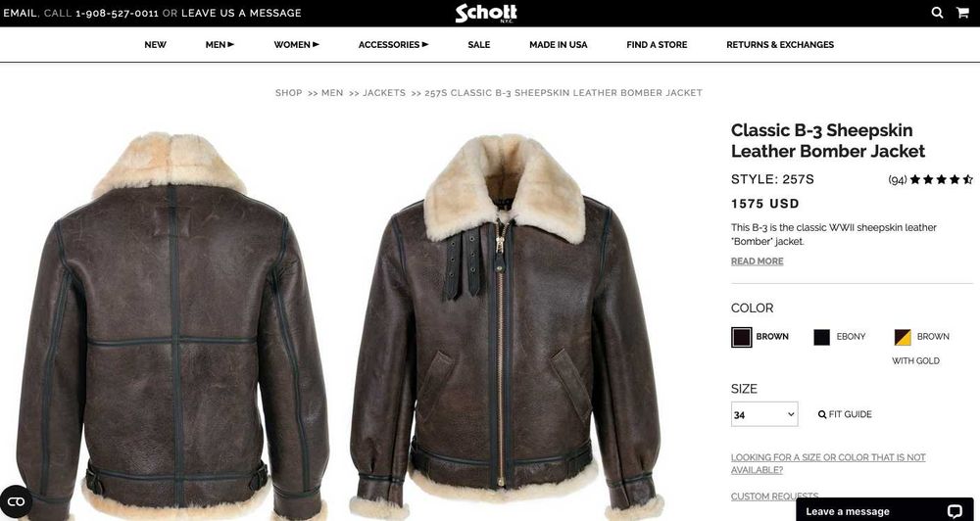Screen dimensions: 980x521
Task: Click the chat bubble icon
Action: pyautogui.click(x=954, y=511)
